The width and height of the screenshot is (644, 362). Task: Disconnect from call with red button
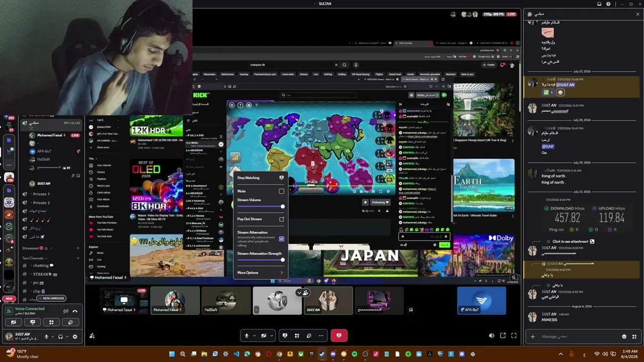[339, 336]
